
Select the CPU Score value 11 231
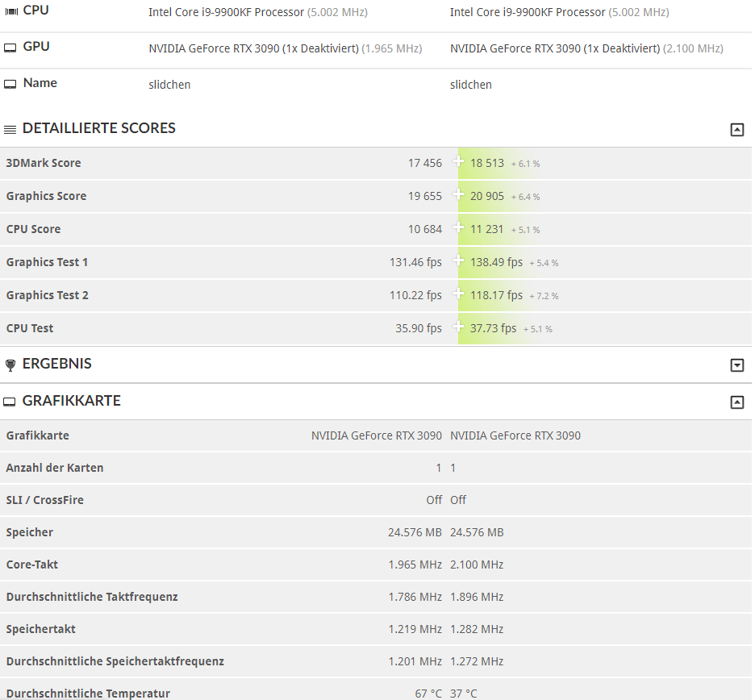click(x=486, y=229)
